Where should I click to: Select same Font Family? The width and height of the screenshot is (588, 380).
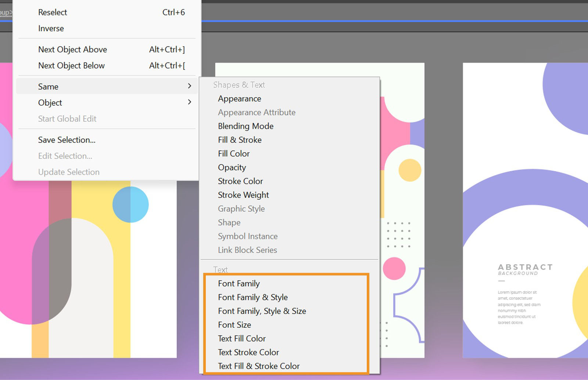[239, 284]
